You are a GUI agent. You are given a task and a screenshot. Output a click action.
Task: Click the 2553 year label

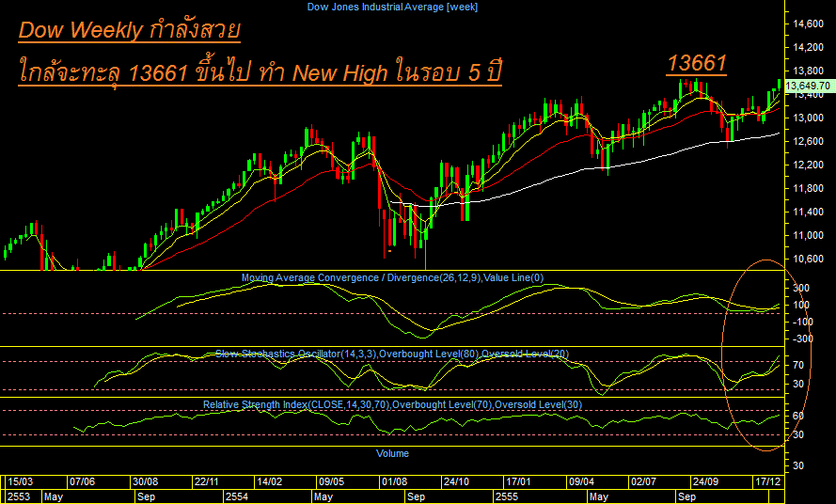click(x=19, y=496)
